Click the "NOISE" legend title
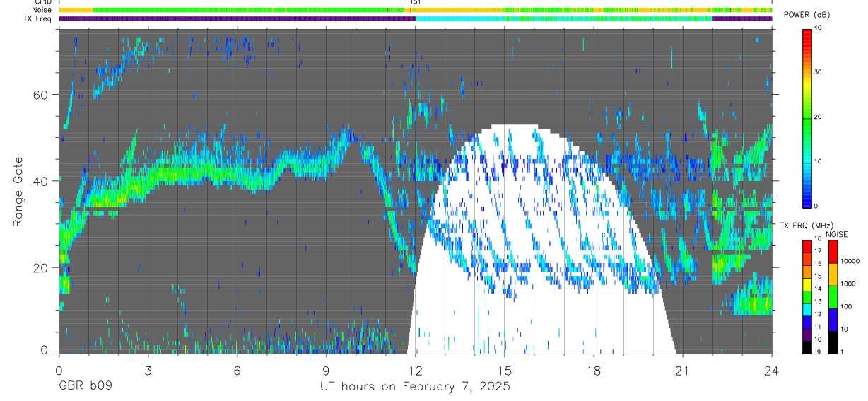868x401 pixels. (837, 234)
